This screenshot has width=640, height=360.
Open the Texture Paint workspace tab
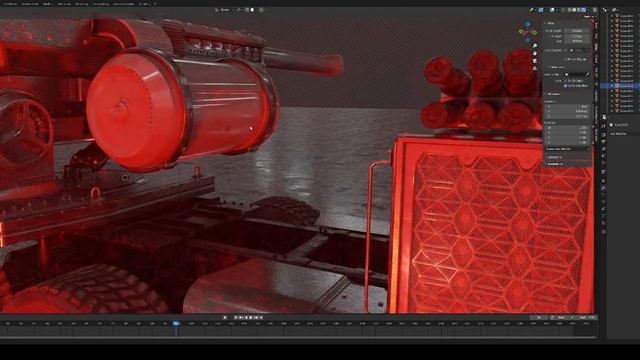(x=29, y=4)
